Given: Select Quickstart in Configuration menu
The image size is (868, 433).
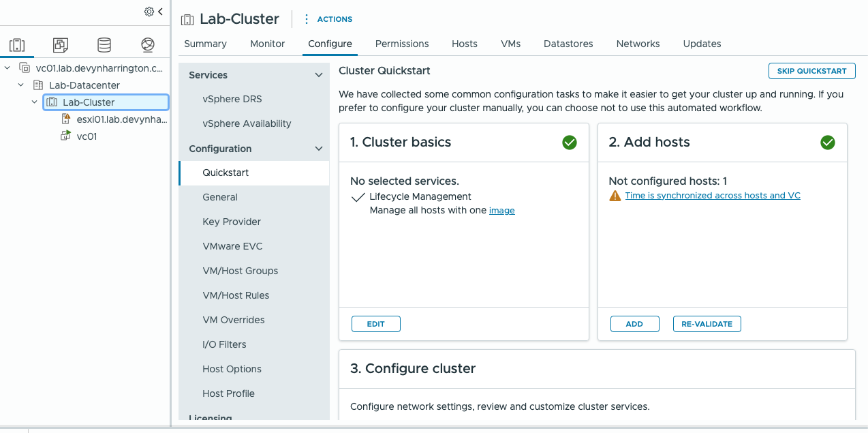Looking at the screenshot, I should point(253,173).
